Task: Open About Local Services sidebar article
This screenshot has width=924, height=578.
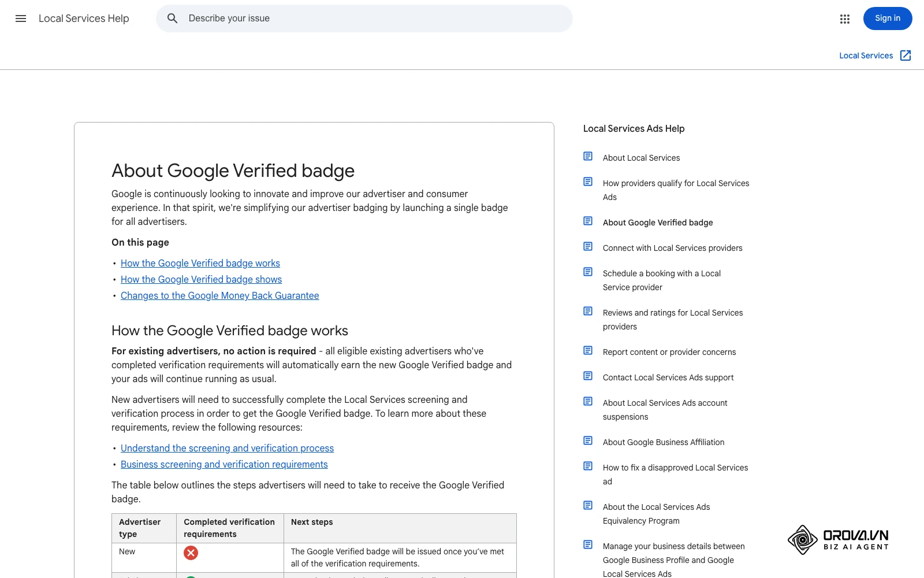Action: coord(641,158)
